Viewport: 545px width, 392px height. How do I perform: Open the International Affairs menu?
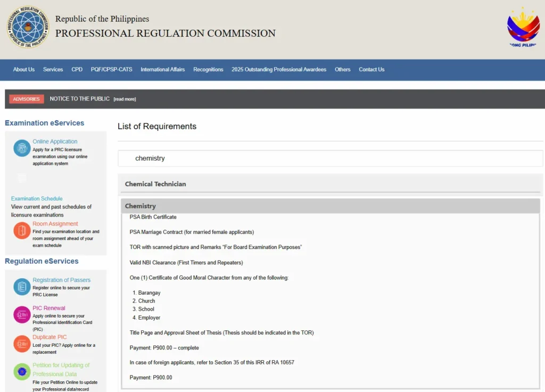[x=163, y=70]
